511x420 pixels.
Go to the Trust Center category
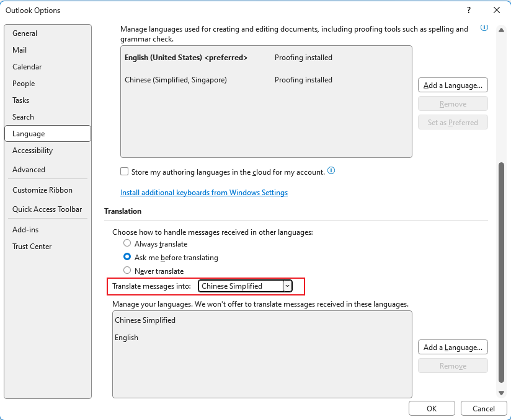pos(32,247)
